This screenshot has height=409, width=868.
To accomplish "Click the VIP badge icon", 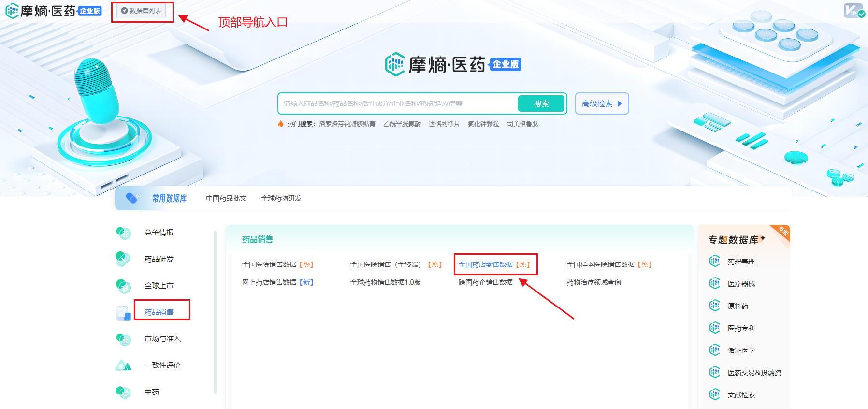I will (854, 11).
